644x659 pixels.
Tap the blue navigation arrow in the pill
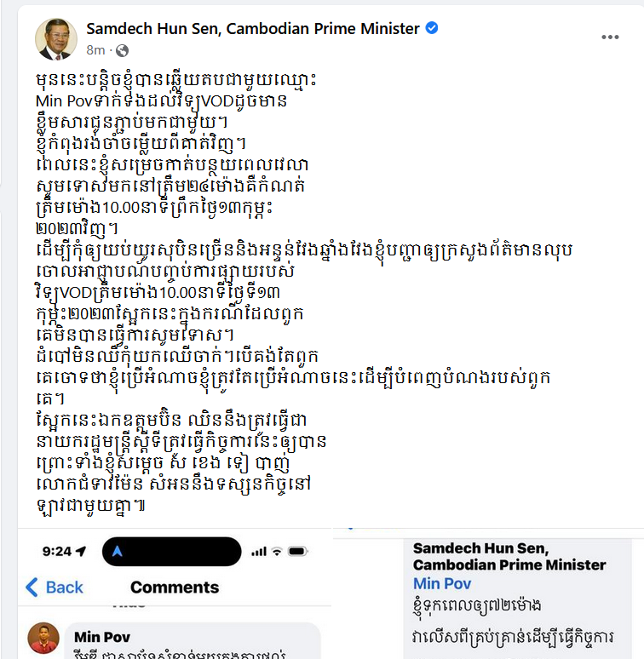tap(118, 551)
